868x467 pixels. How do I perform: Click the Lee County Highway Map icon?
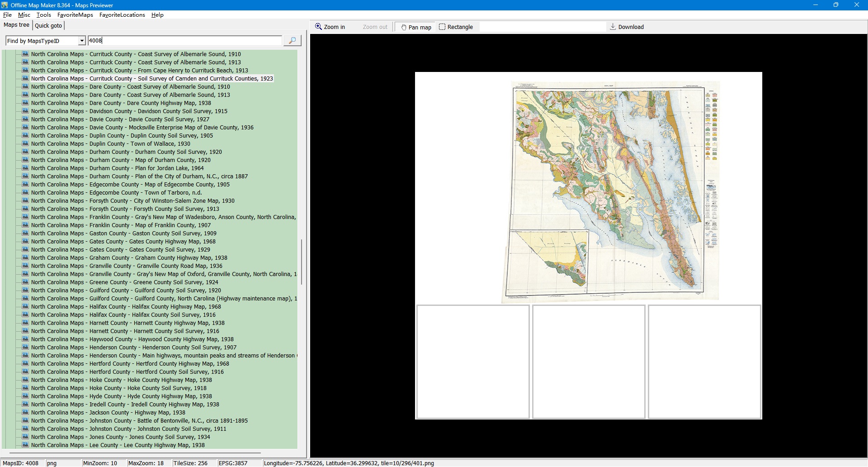point(26,445)
